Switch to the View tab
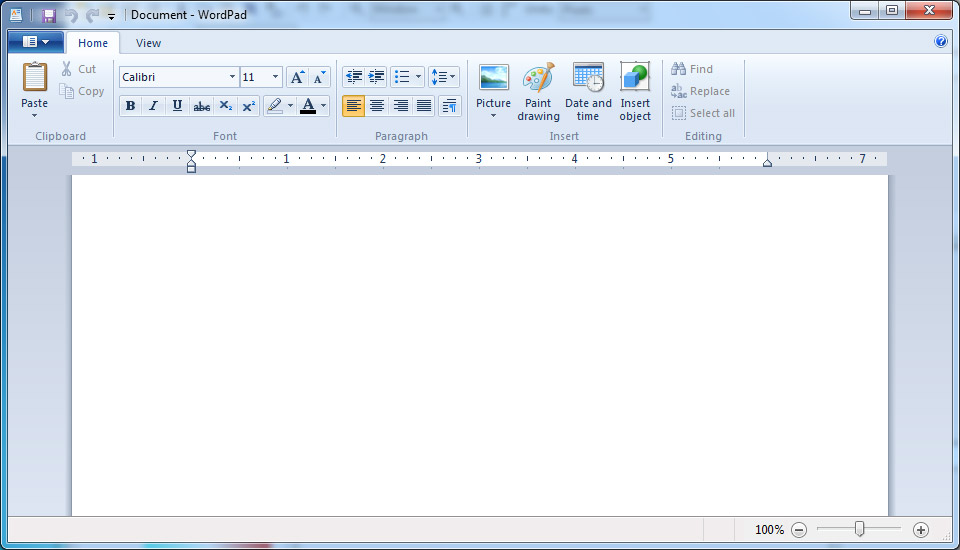The height and width of the screenshot is (550, 960). (x=148, y=43)
